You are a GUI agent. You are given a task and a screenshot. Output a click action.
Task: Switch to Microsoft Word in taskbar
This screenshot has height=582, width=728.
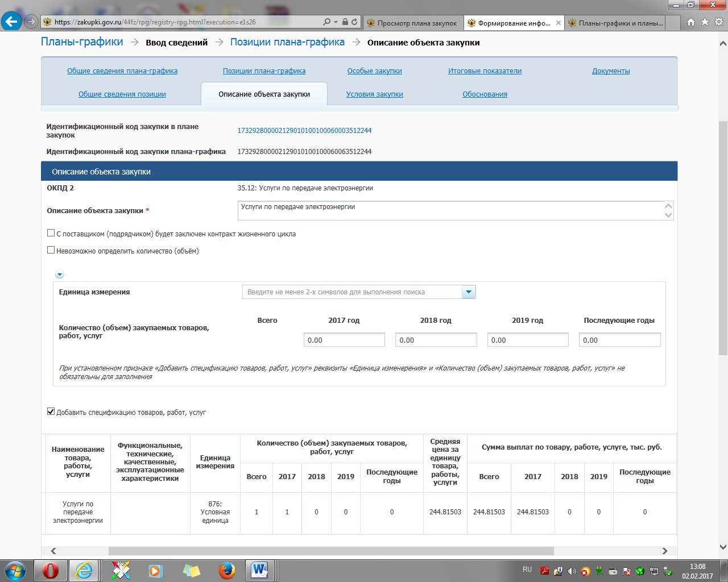[260, 570]
